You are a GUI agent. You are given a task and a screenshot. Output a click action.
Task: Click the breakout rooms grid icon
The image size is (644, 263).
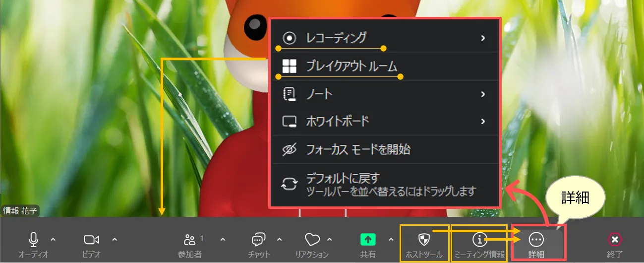pyautogui.click(x=289, y=66)
